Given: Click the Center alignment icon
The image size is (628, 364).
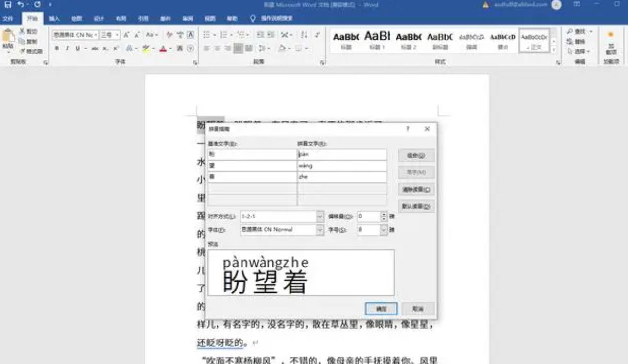Looking at the screenshot, I should click(x=217, y=49).
